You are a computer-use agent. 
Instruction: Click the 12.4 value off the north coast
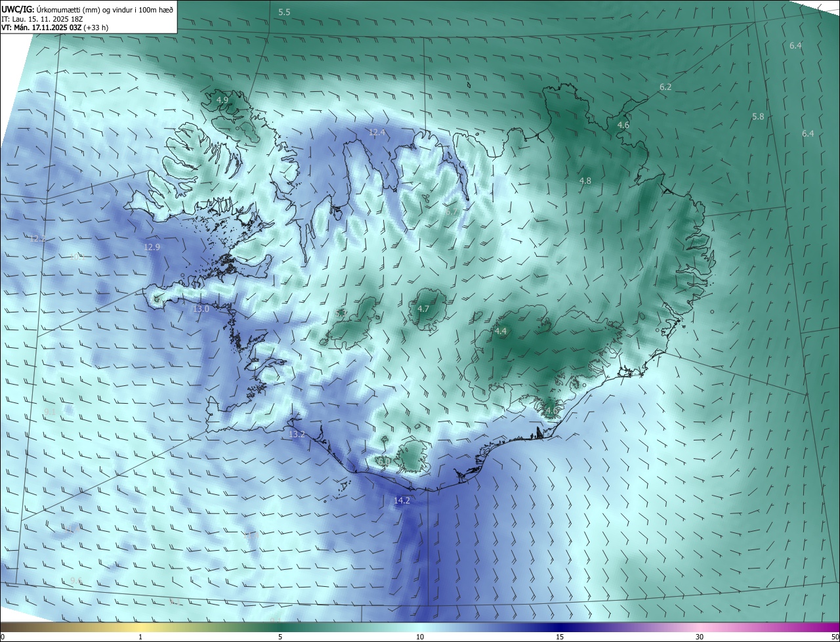[377, 133]
